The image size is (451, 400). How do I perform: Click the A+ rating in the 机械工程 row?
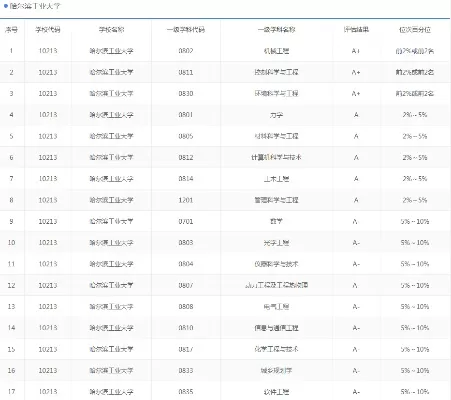356,51
